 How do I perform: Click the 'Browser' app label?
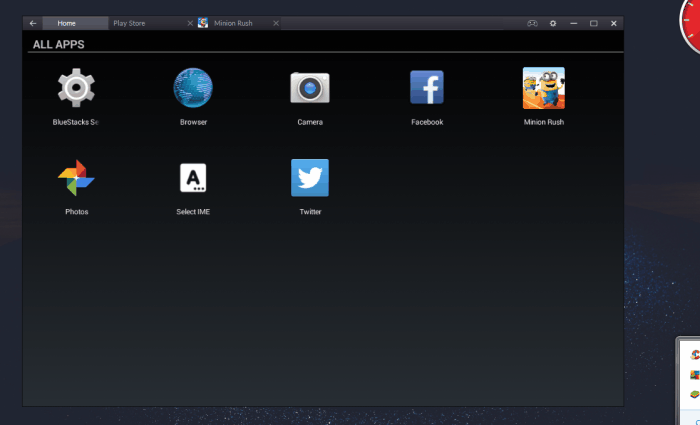pyautogui.click(x=193, y=122)
